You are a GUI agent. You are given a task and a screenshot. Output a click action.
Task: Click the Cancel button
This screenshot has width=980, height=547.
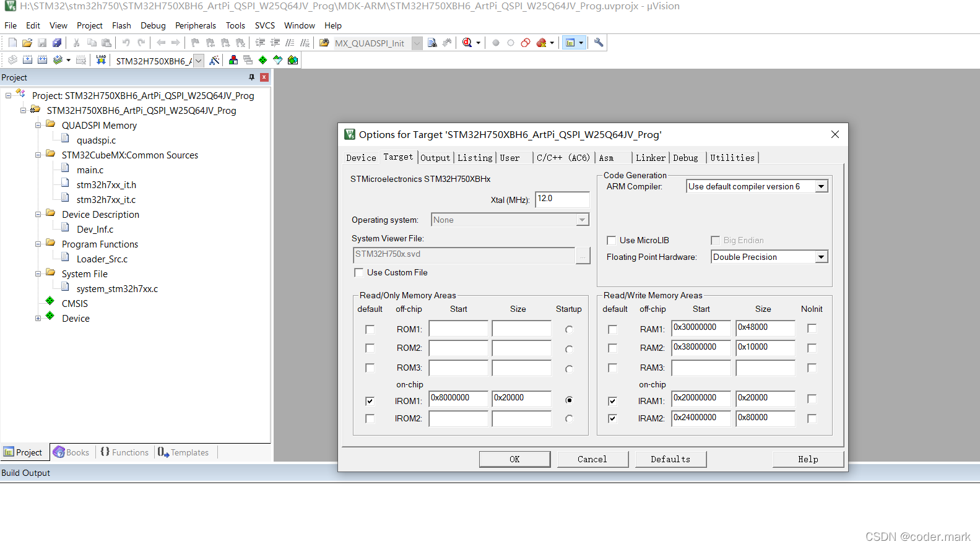click(592, 459)
